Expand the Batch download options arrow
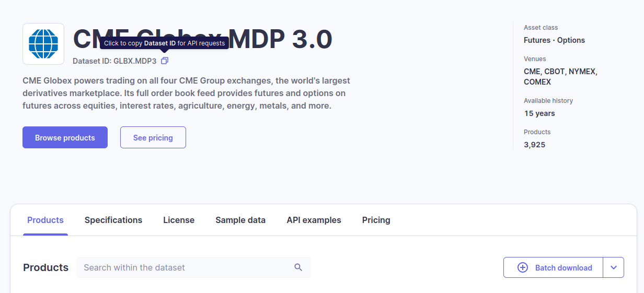This screenshot has width=644, height=293. click(x=614, y=267)
